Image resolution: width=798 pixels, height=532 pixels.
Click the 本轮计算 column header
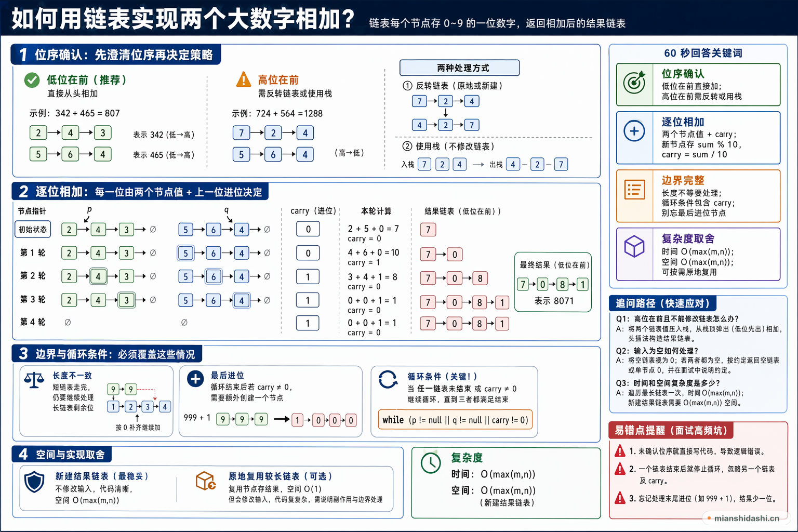[376, 211]
